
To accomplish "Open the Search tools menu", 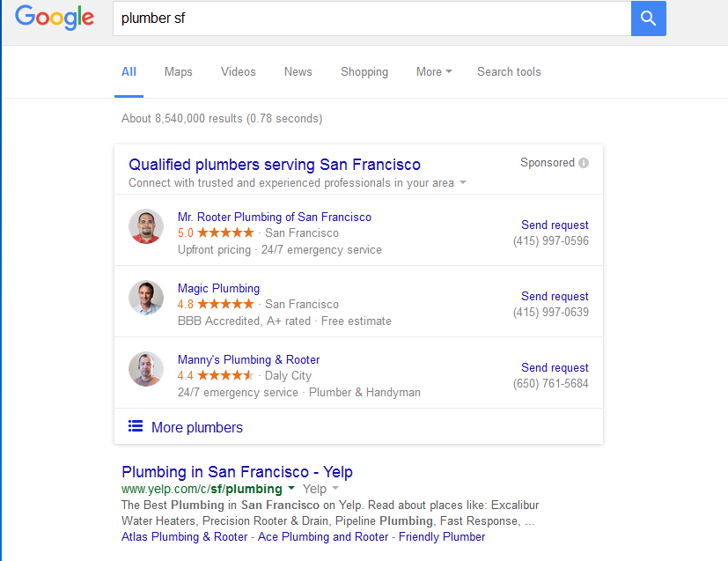I will click(509, 72).
